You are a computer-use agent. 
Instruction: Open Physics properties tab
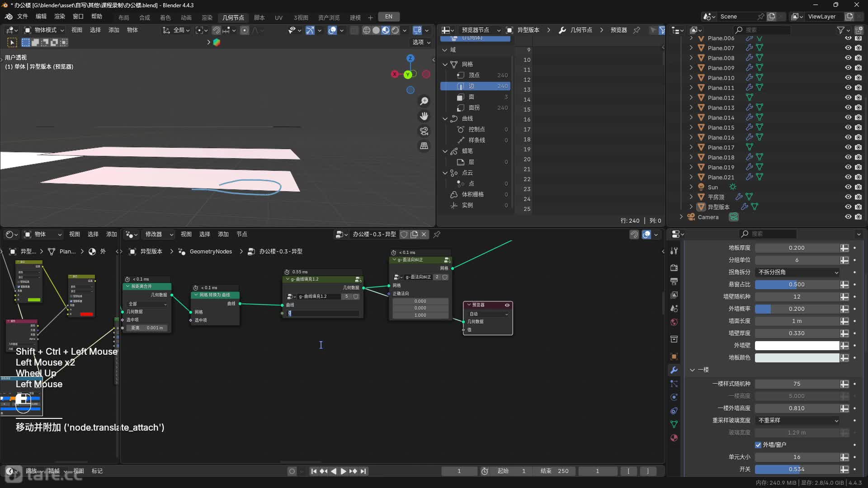(x=674, y=397)
